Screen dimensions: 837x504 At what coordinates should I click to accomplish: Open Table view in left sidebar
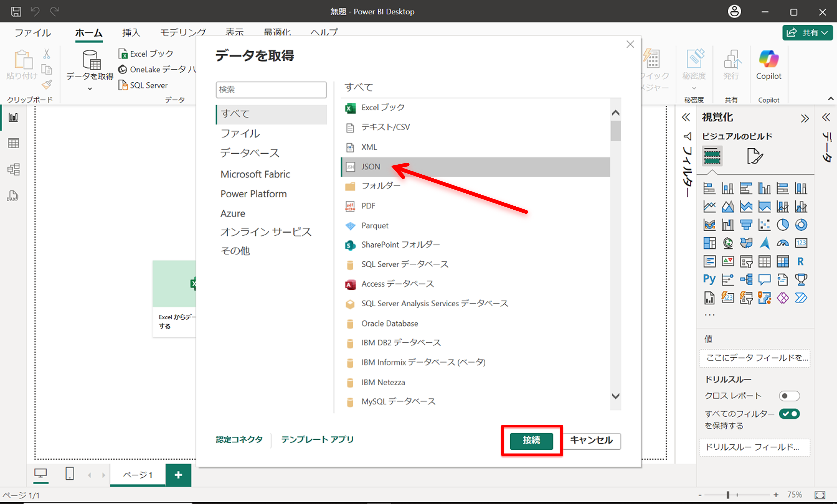point(13,143)
